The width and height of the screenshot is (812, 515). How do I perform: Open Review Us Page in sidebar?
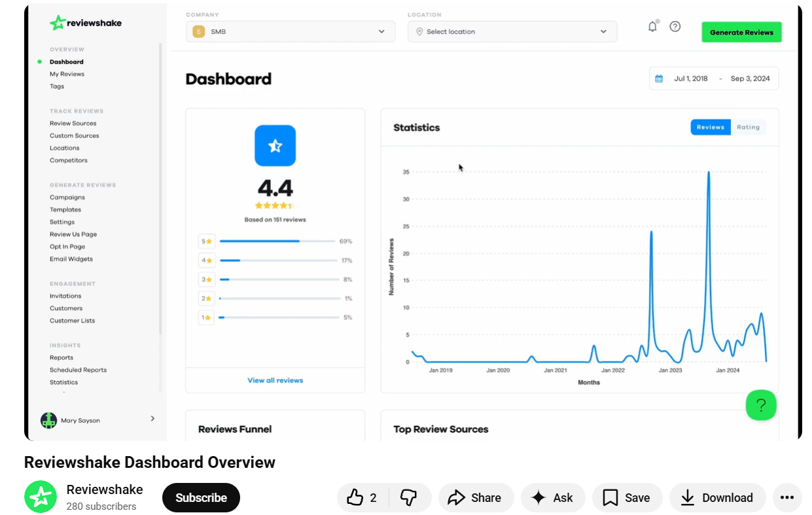point(73,234)
